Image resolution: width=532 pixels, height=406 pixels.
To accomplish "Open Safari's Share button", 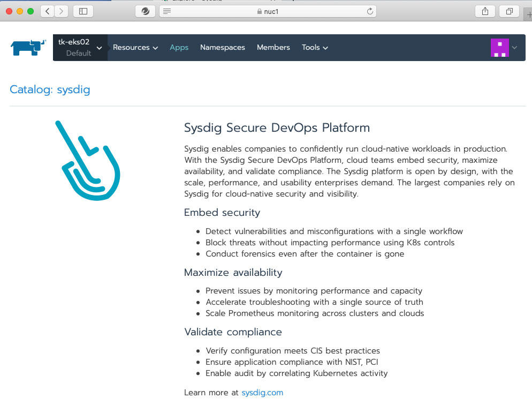I will (485, 11).
